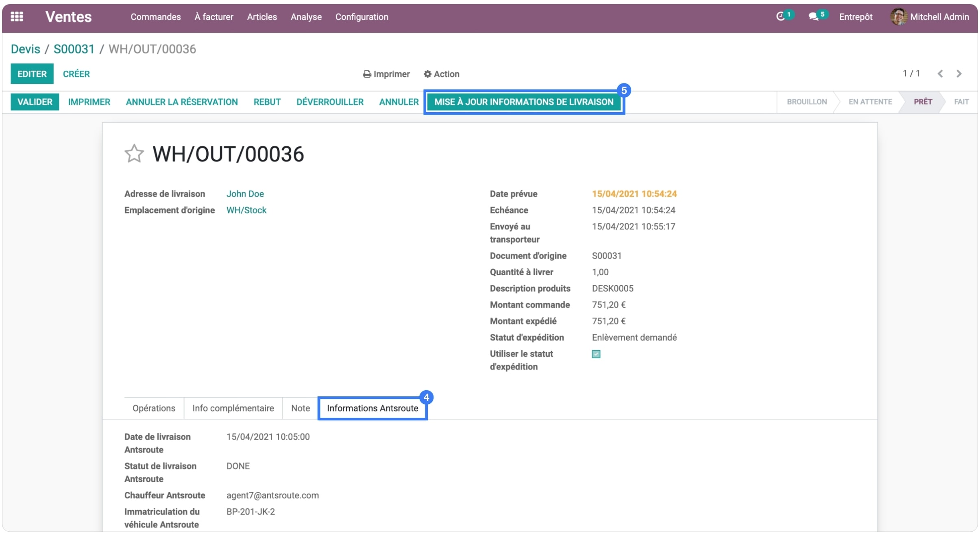Switch to the Opérations tab
This screenshot has width=980, height=535.
[x=154, y=408]
